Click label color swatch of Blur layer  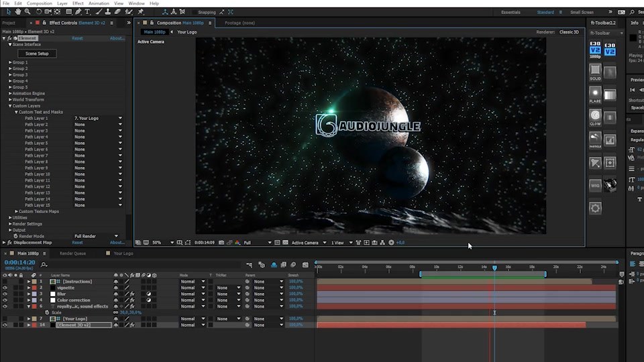click(x=34, y=294)
